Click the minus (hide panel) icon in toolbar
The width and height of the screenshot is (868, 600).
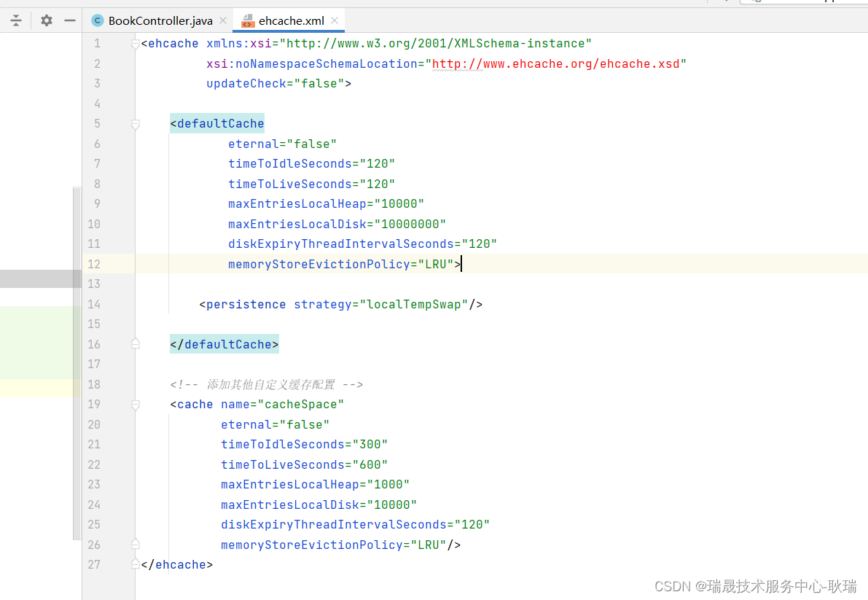pyautogui.click(x=69, y=20)
